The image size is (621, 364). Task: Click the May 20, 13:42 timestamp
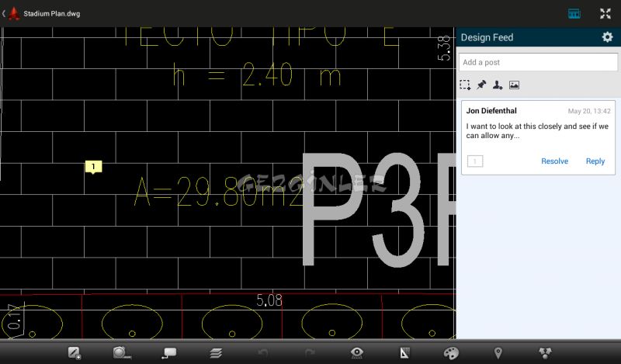[589, 111]
